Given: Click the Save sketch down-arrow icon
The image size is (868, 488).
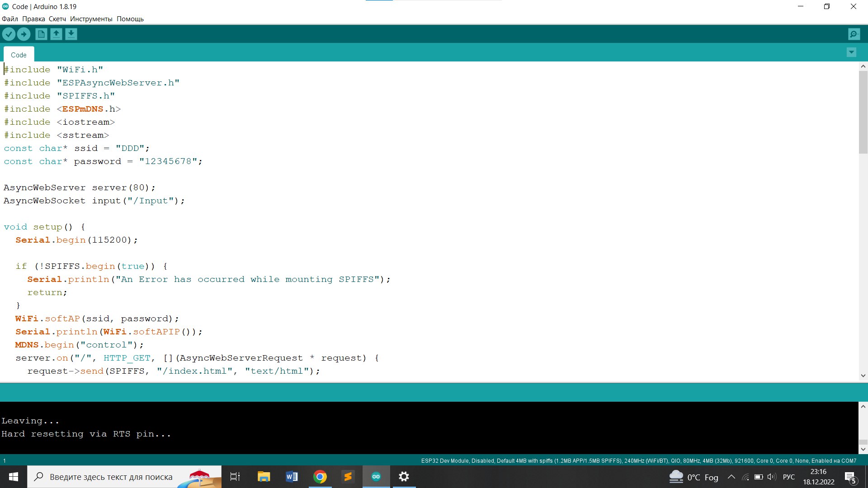Looking at the screenshot, I should point(71,34).
